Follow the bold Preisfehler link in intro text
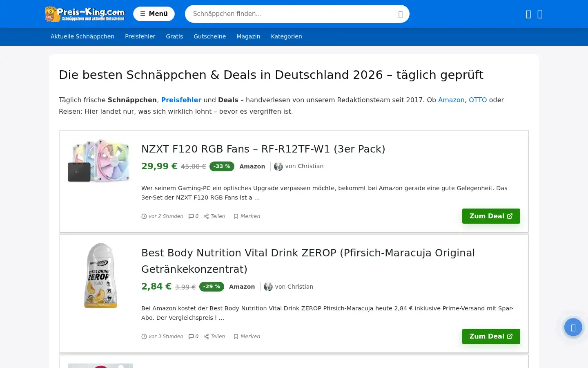This screenshot has width=588, height=368. pyautogui.click(x=181, y=100)
